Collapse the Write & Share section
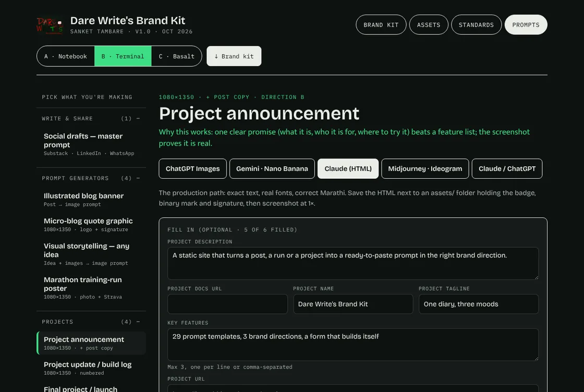 click(x=138, y=118)
